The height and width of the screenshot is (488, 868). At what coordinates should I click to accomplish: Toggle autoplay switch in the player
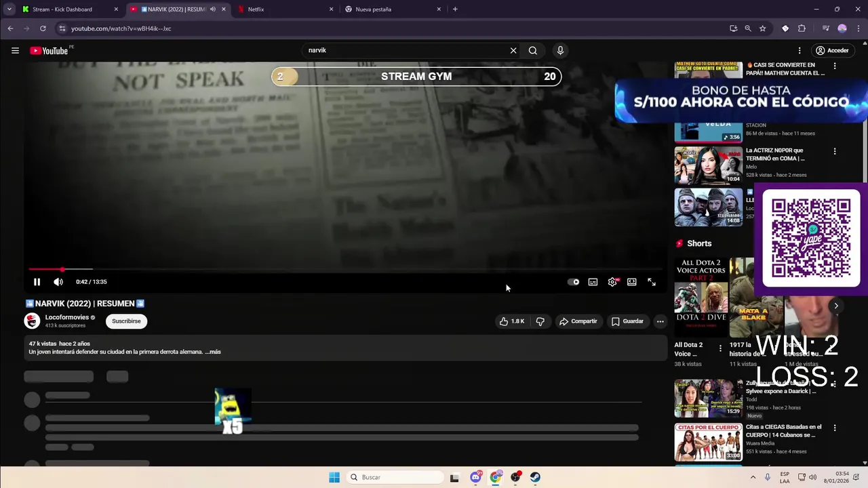pos(574,282)
